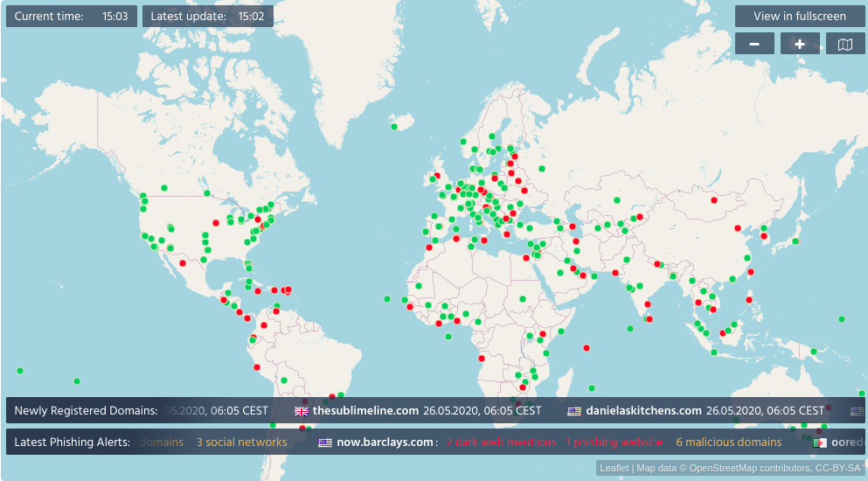Zoom out the map with minus button
868x481 pixels.
pos(754,44)
